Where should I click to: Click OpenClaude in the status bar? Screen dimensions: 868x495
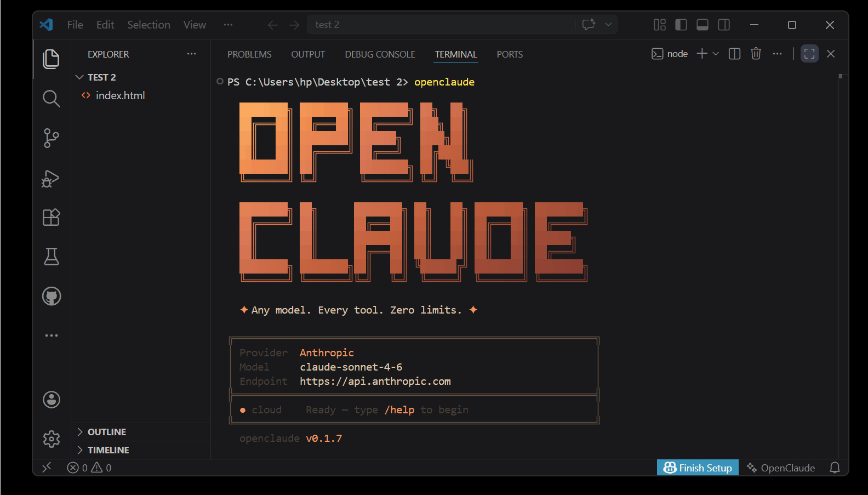(781, 468)
